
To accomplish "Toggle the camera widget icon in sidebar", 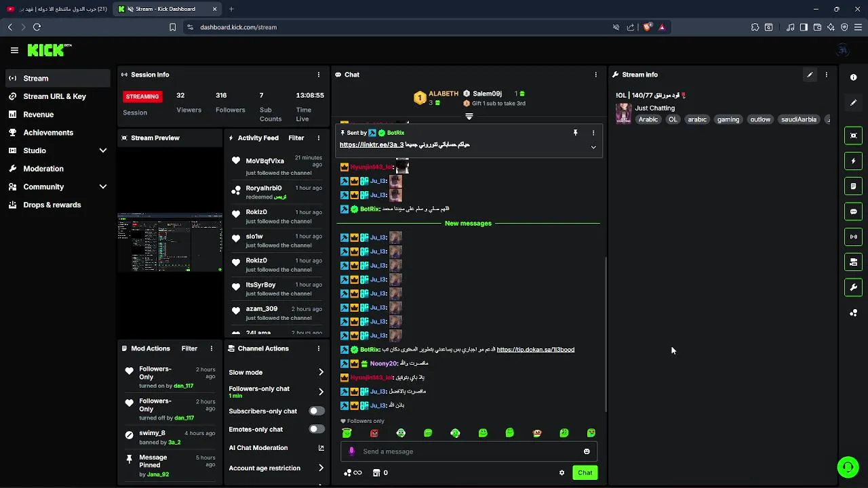I will [x=853, y=262].
